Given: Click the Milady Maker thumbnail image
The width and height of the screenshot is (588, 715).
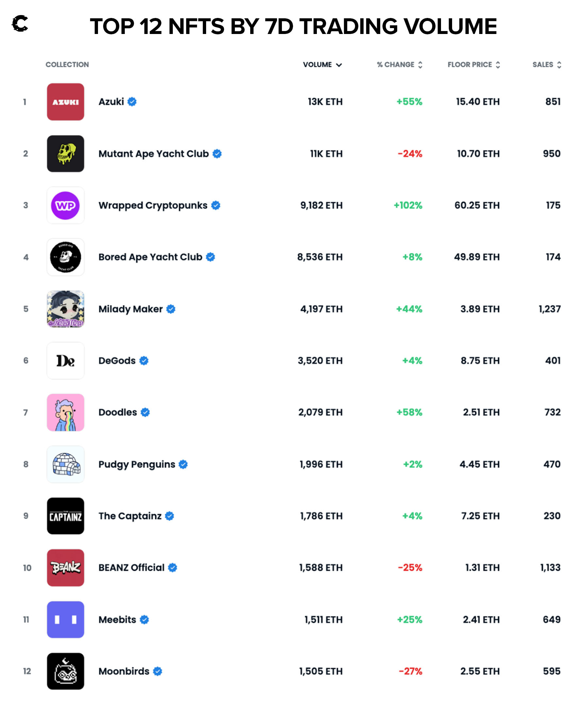Looking at the screenshot, I should tap(65, 309).
